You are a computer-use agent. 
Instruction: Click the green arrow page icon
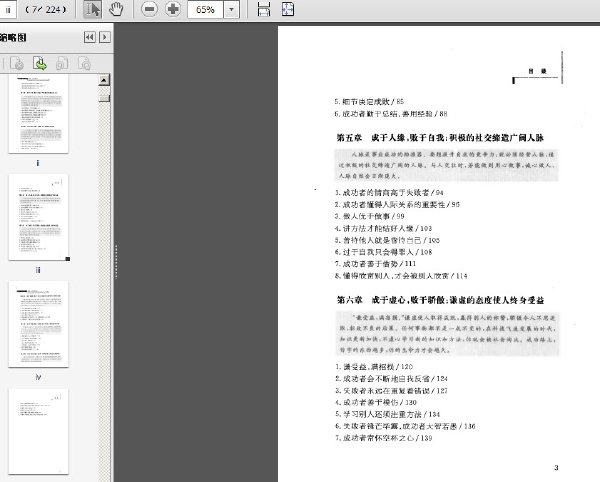pos(39,63)
